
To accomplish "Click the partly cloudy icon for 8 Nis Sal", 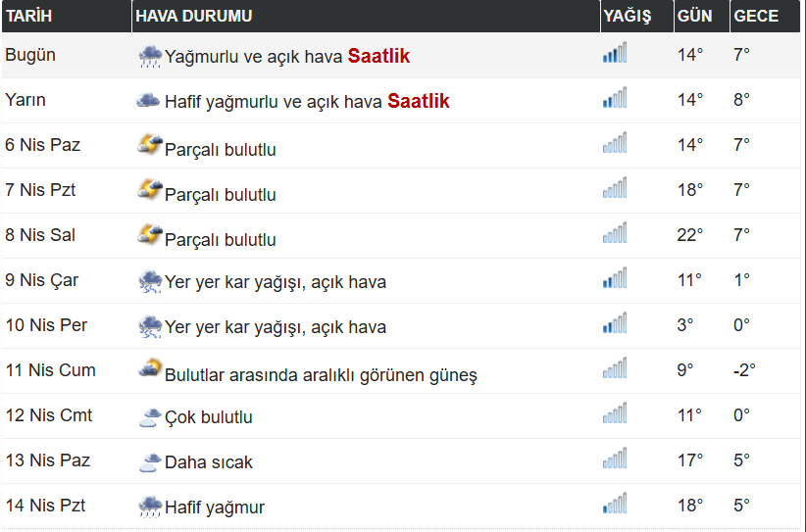I will click(150, 234).
